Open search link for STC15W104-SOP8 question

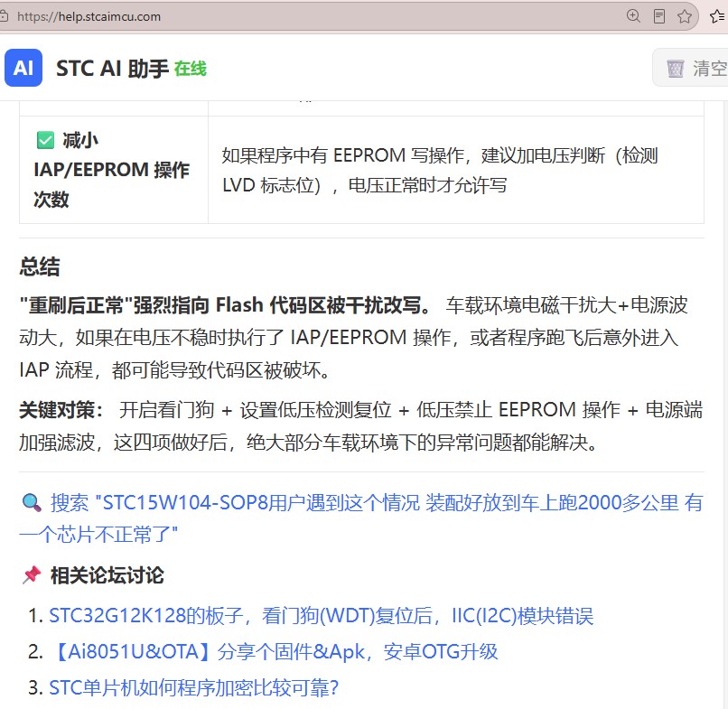[361, 518]
